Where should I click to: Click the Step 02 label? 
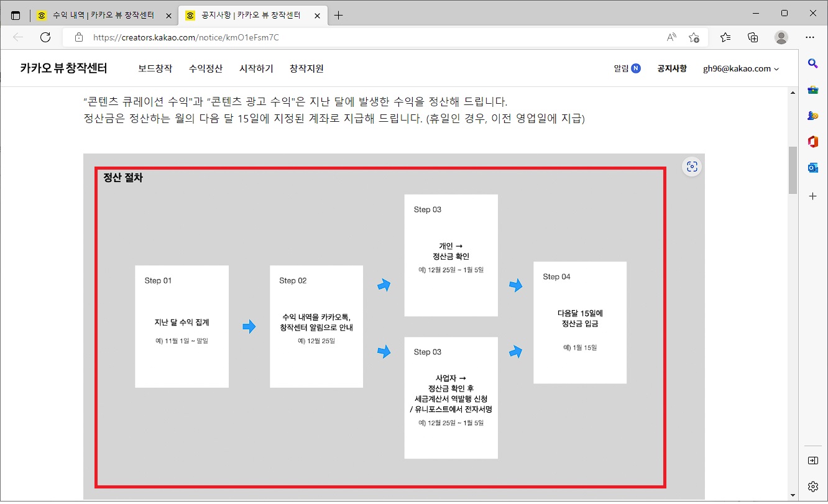click(x=293, y=281)
